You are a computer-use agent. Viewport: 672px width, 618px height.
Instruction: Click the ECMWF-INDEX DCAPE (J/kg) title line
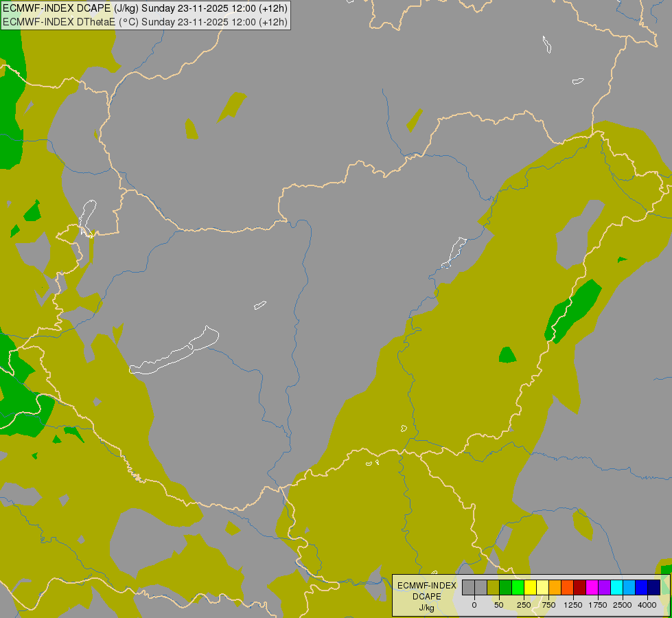click(x=145, y=8)
